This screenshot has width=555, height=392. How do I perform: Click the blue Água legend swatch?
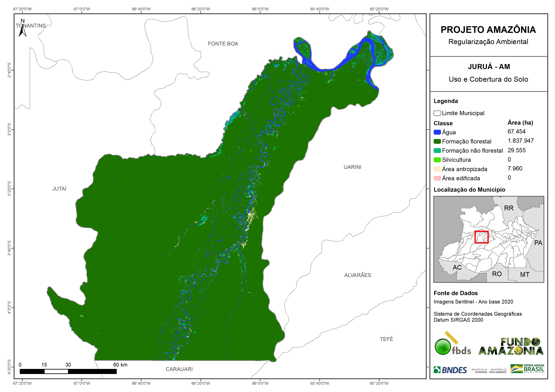437,132
